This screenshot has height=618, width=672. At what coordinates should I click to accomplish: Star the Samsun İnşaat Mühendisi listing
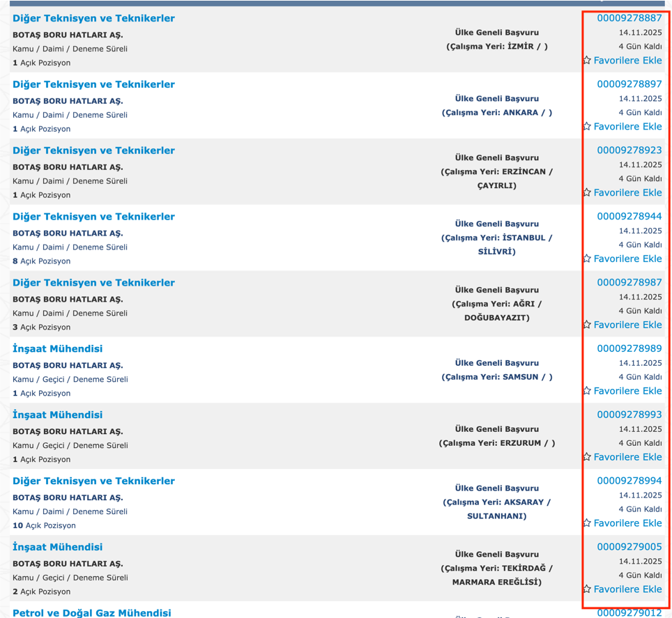[x=587, y=391]
